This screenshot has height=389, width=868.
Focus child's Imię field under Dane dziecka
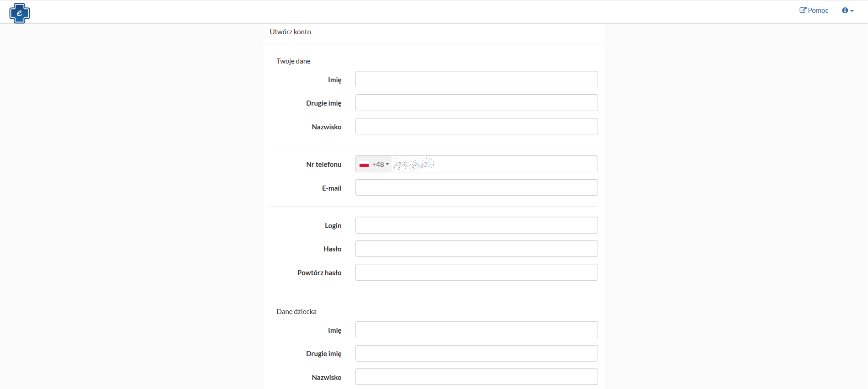pos(476,330)
